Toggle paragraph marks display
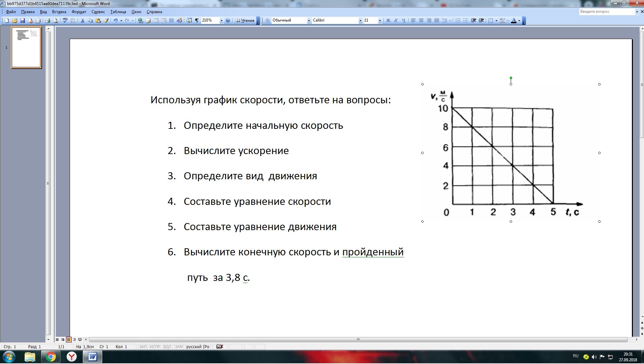The height and width of the screenshot is (364, 644). coord(196,21)
